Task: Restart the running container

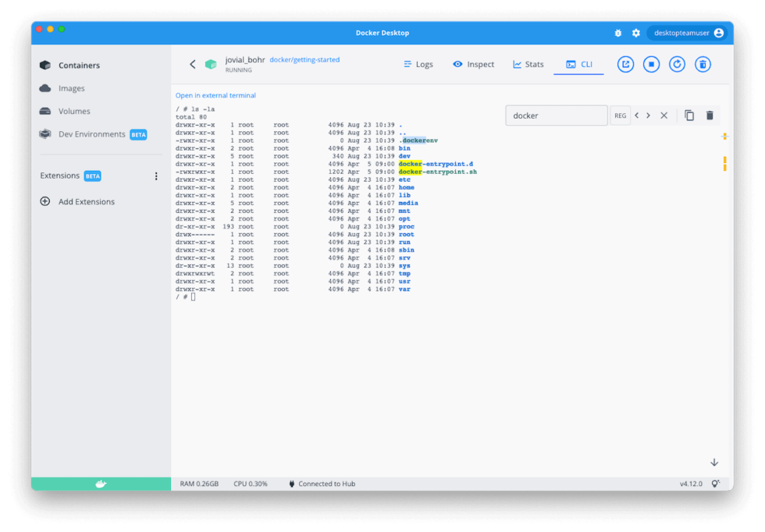Action: point(677,64)
